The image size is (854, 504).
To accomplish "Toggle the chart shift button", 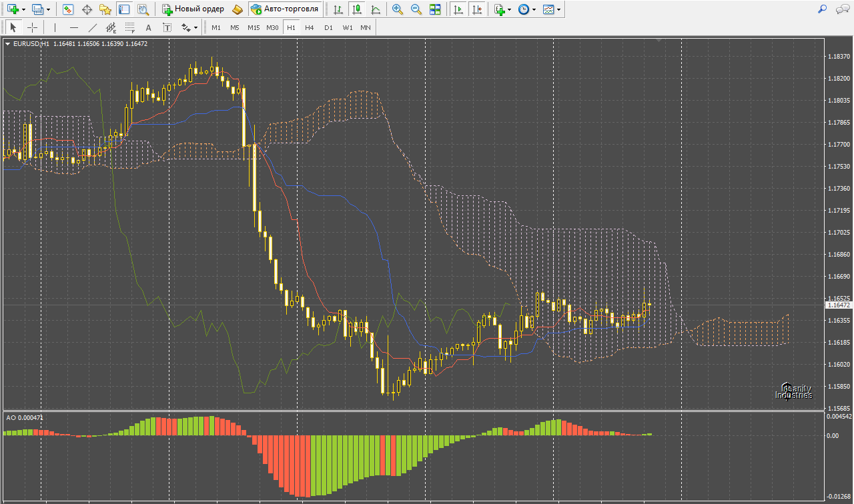I will (476, 9).
